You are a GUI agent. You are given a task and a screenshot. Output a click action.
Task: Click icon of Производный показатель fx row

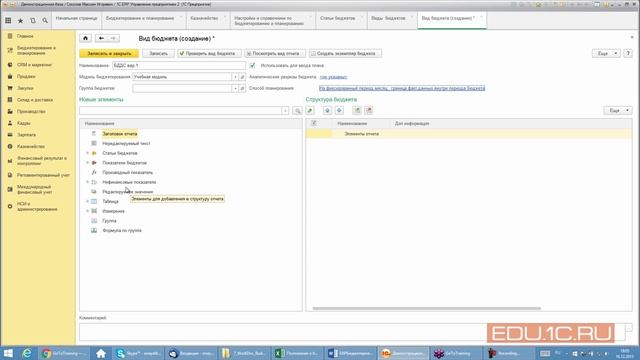pos(94,172)
